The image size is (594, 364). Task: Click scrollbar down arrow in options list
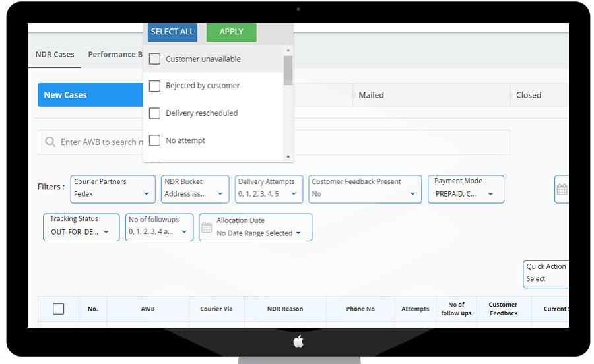(x=288, y=157)
